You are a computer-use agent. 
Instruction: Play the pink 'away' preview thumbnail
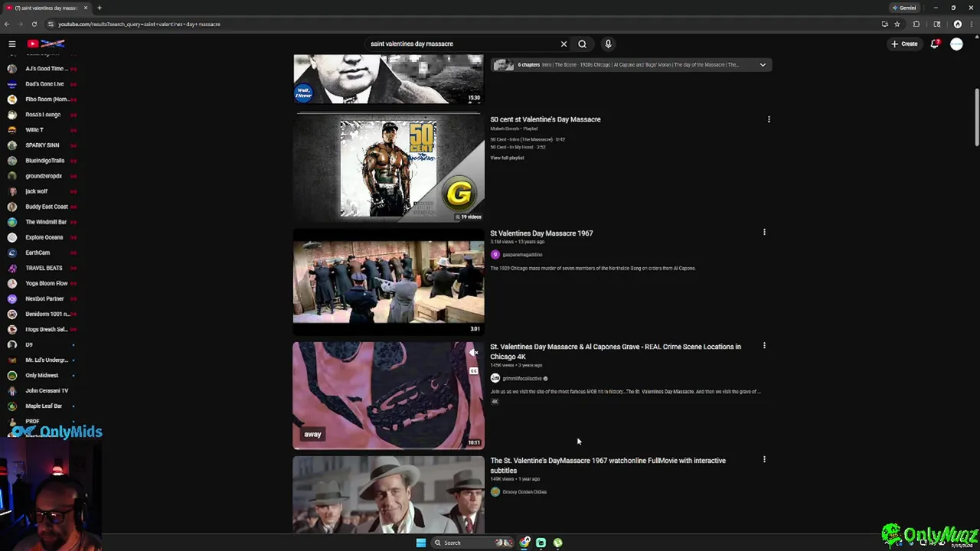click(x=388, y=395)
